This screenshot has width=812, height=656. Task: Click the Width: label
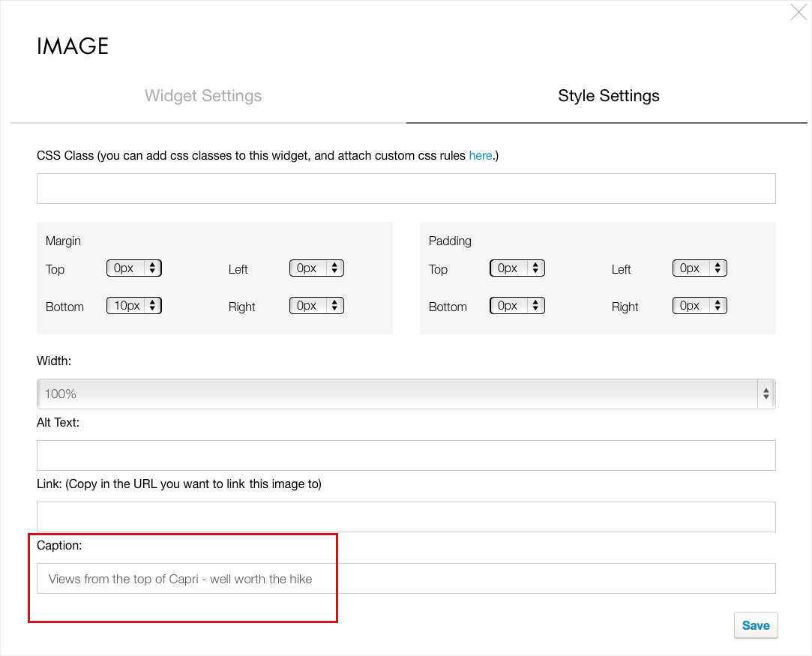coord(54,361)
